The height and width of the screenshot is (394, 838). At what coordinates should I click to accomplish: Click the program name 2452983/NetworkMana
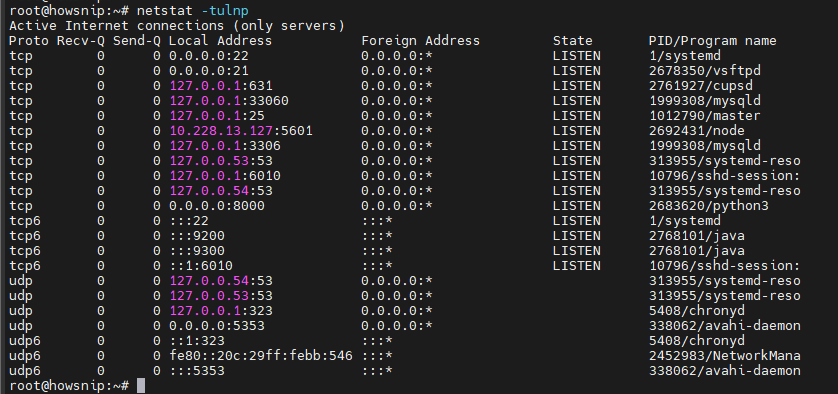coord(725,355)
